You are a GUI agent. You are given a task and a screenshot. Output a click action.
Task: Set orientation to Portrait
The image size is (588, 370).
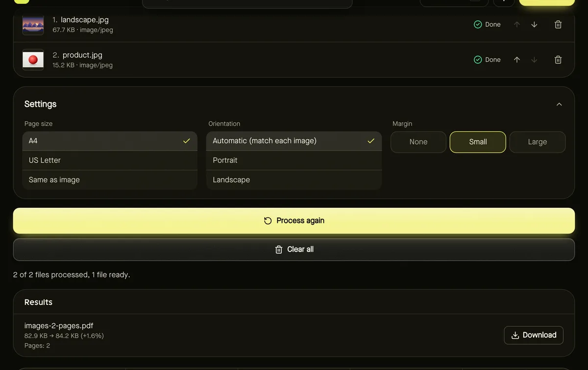click(294, 160)
